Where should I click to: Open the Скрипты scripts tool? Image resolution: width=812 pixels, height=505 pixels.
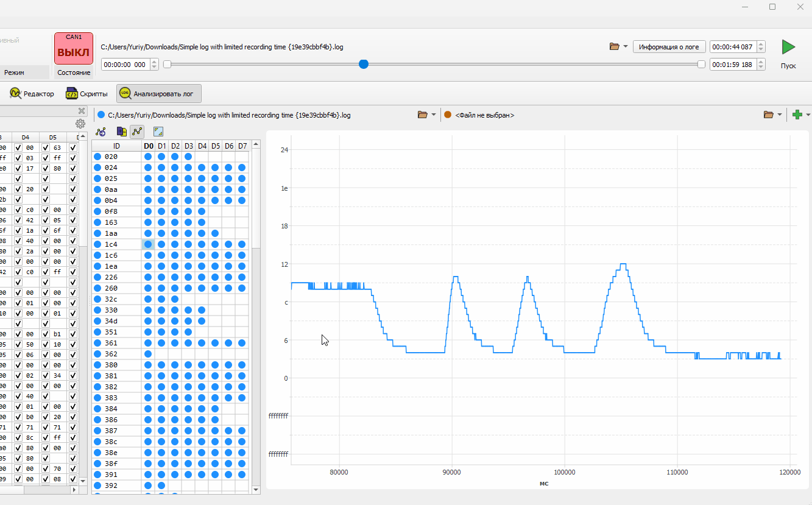click(x=87, y=94)
